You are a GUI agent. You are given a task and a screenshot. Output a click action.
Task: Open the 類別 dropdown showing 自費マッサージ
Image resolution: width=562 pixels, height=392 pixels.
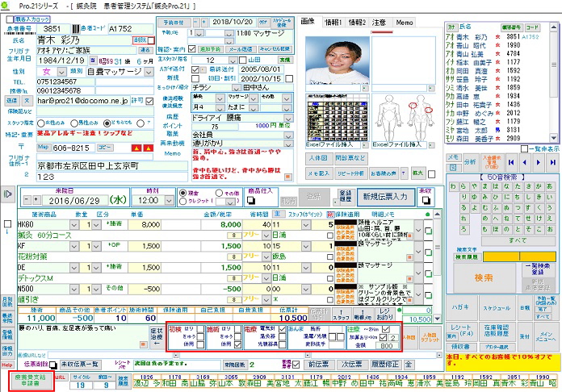click(x=149, y=72)
